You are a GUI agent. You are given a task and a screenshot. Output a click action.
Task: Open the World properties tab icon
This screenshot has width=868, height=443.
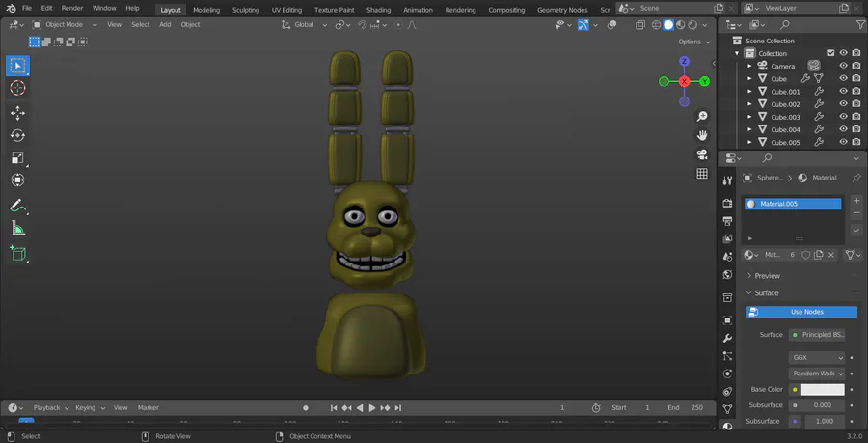click(x=728, y=275)
